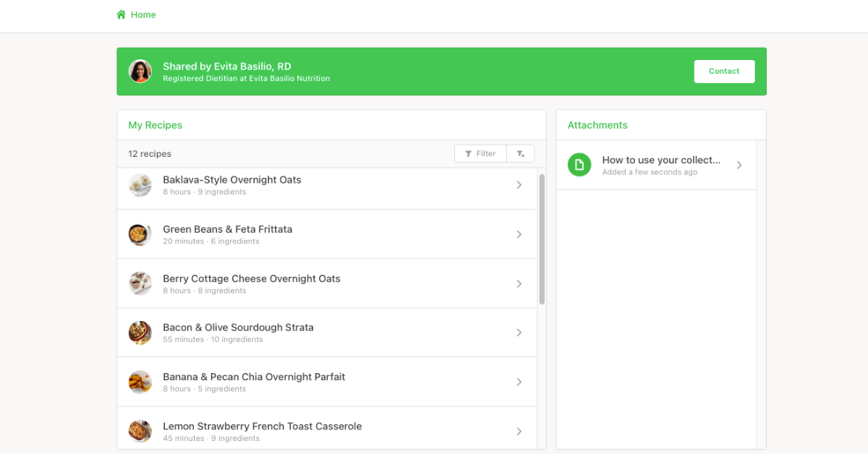Screen dimensions: 868x454
Task: Expand Lemon Strawberry French Toast Casserole chevron
Action: click(x=519, y=431)
